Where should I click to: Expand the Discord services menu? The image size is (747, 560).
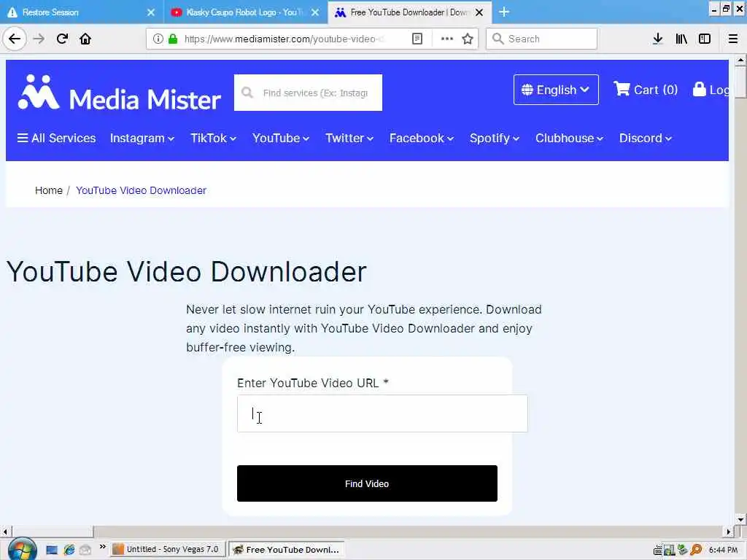[x=645, y=138]
